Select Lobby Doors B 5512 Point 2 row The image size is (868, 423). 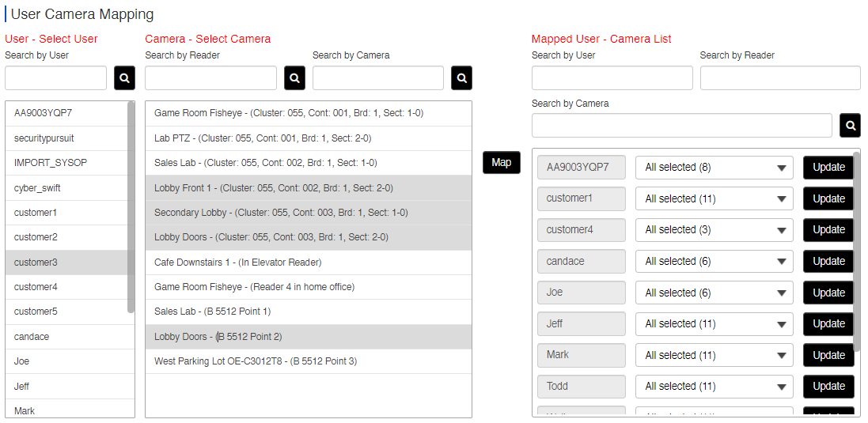[309, 336]
